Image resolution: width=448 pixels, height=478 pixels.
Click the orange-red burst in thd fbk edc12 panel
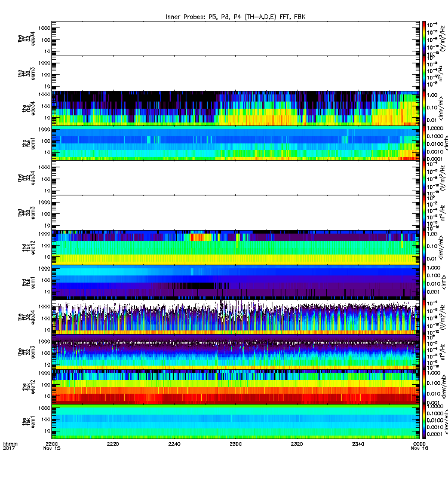pos(200,237)
